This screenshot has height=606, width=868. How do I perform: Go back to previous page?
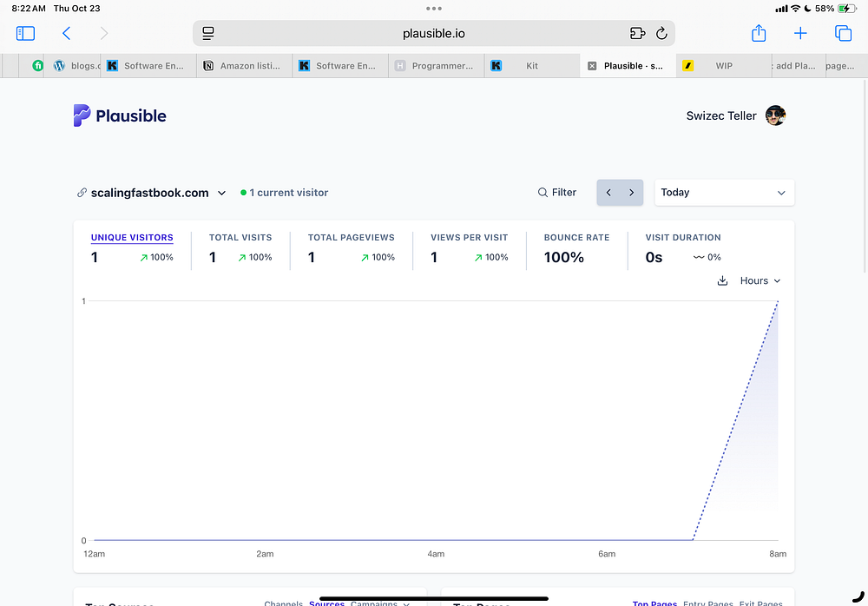(x=67, y=33)
